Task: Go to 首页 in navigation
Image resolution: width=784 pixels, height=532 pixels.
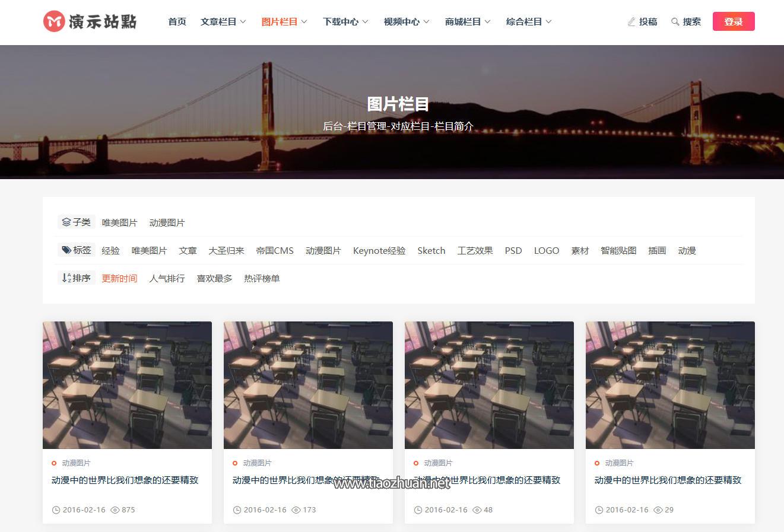Action: (x=177, y=22)
